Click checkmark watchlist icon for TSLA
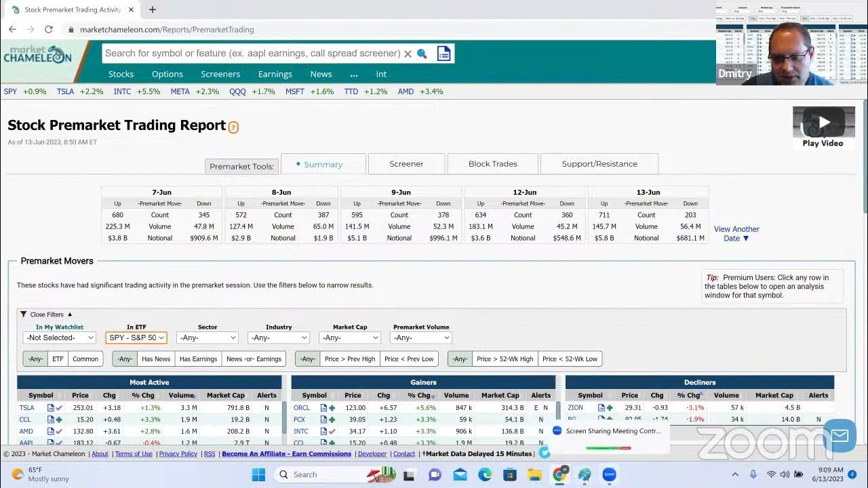The width and height of the screenshot is (868, 488). (x=59, y=408)
